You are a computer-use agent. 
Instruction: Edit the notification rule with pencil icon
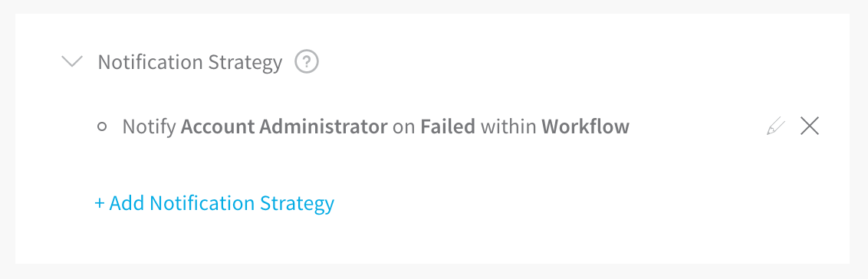click(775, 126)
